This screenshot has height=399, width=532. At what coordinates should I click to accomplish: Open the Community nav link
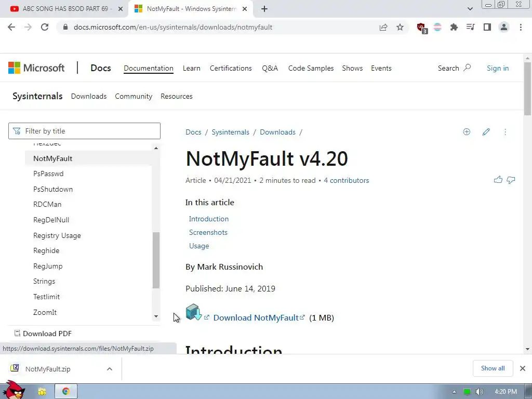[134, 96]
